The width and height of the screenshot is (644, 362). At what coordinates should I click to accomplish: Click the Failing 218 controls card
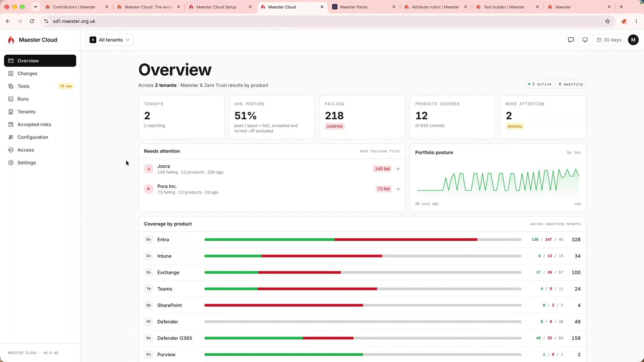362,117
